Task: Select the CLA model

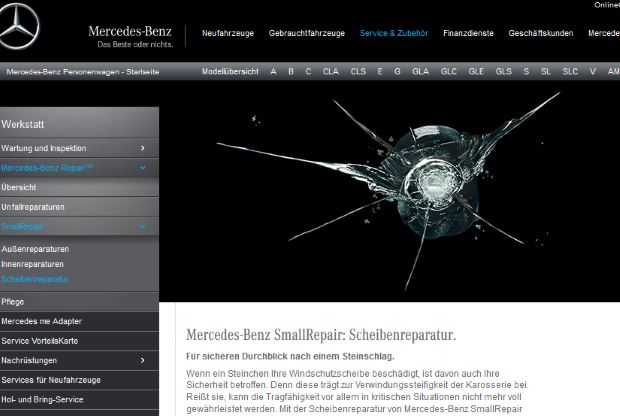Action: pos(331,72)
